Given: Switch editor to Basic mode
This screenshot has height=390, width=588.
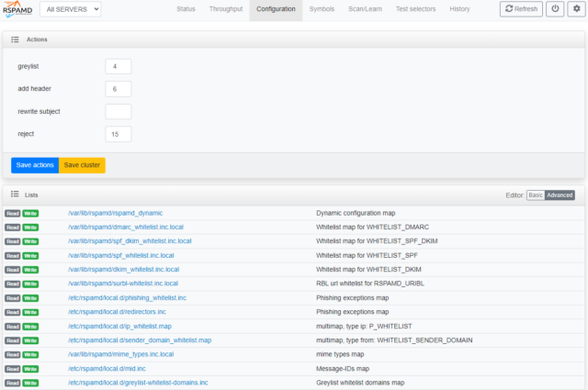Looking at the screenshot, I should 536,195.
